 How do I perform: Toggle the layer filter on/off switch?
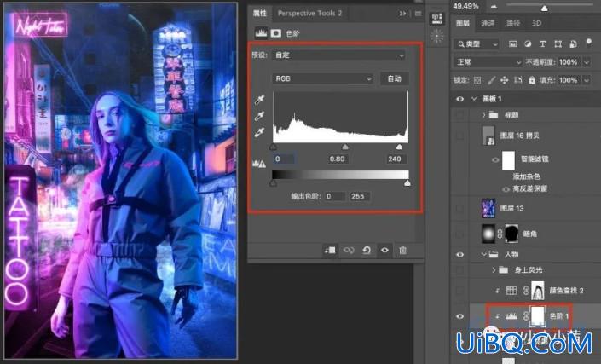(589, 43)
